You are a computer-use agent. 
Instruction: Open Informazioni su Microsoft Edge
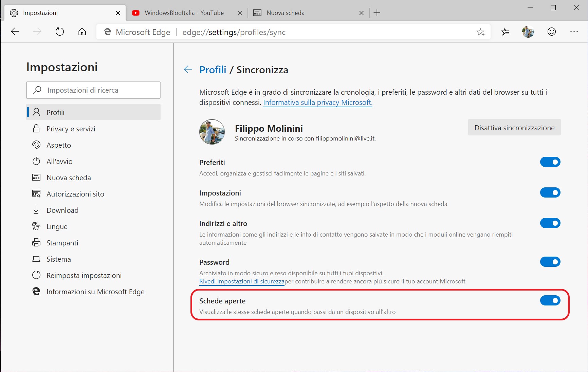(93, 292)
